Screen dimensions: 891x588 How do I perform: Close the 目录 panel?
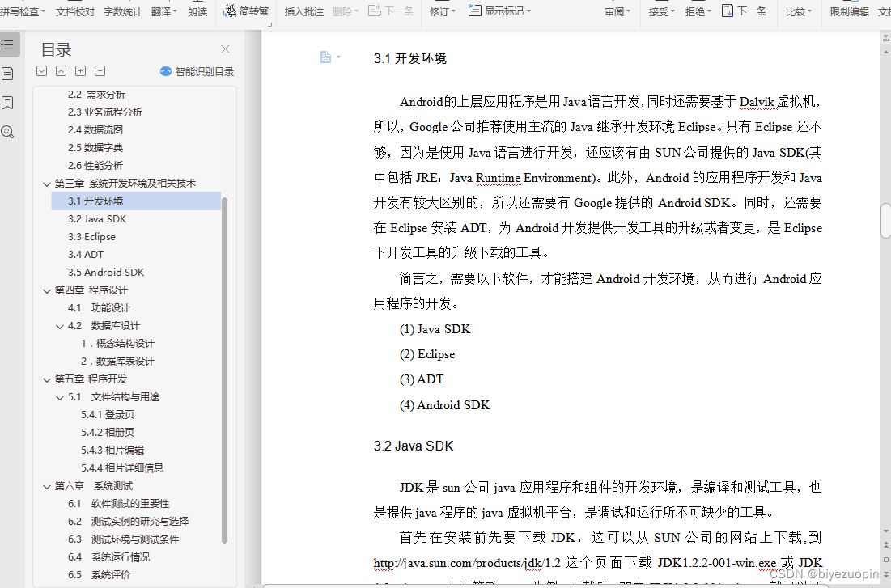click(x=225, y=49)
